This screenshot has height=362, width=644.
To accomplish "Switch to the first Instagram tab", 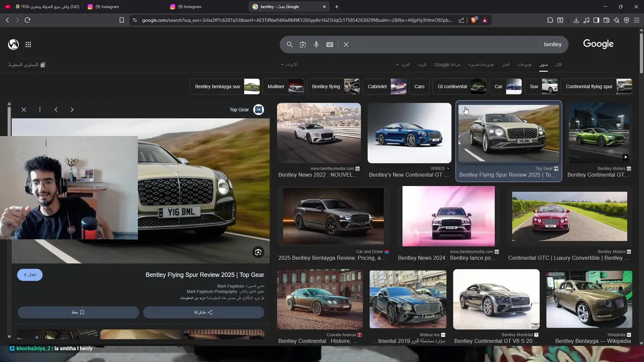I will click(123, 7).
